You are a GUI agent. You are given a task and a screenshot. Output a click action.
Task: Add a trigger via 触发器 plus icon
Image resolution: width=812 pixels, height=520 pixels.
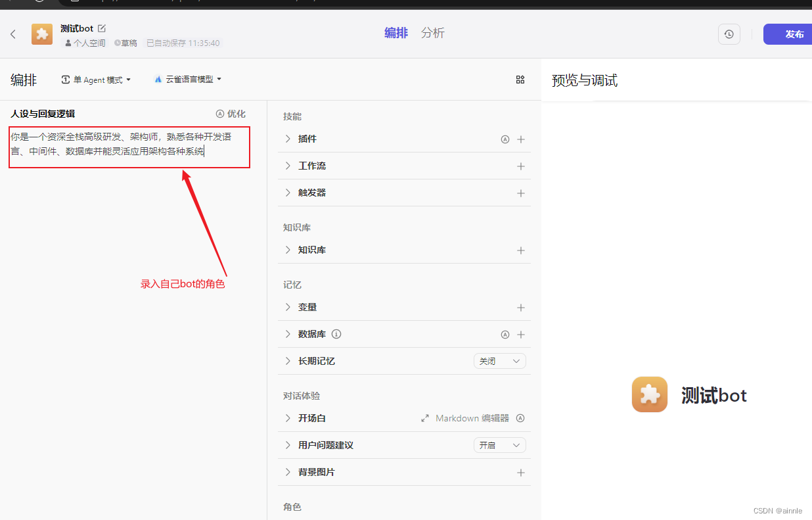tap(521, 193)
